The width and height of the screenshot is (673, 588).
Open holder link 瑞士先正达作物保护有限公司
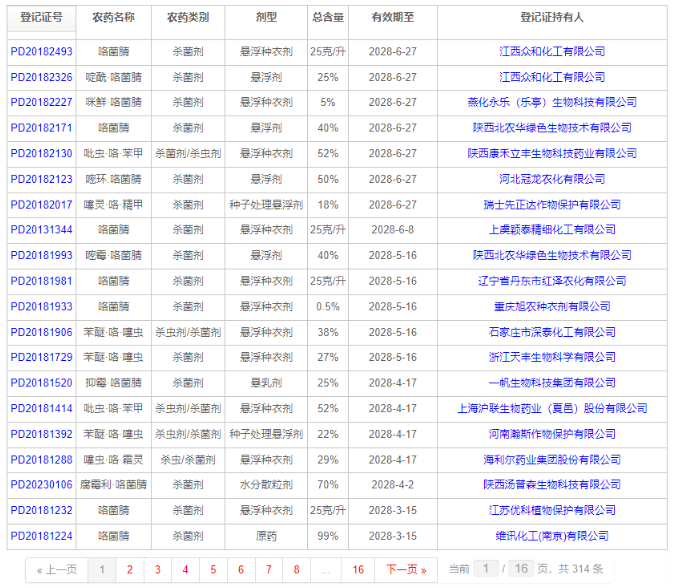click(552, 205)
